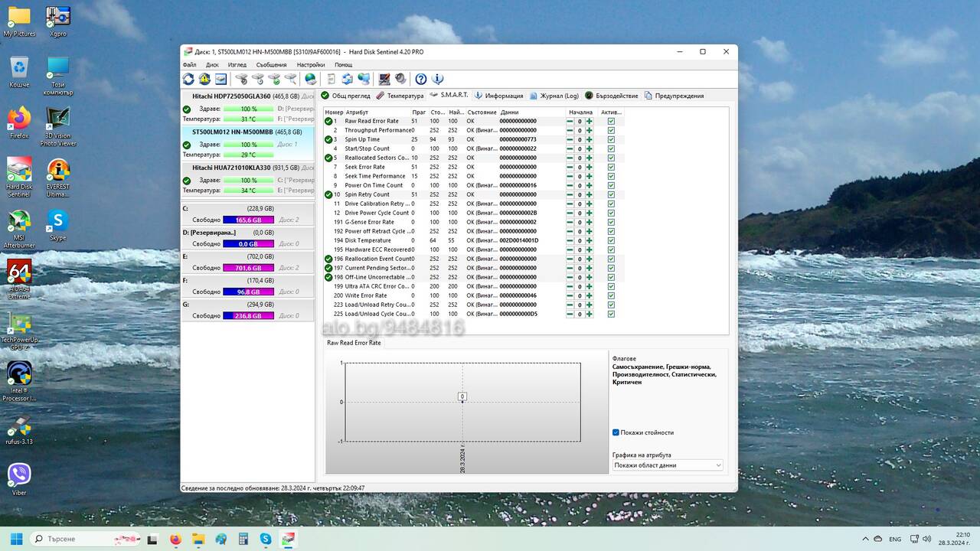The height and width of the screenshot is (551, 980).
Task: Open the TechPowerUp GPU-Z desktop icon
Action: click(19, 331)
